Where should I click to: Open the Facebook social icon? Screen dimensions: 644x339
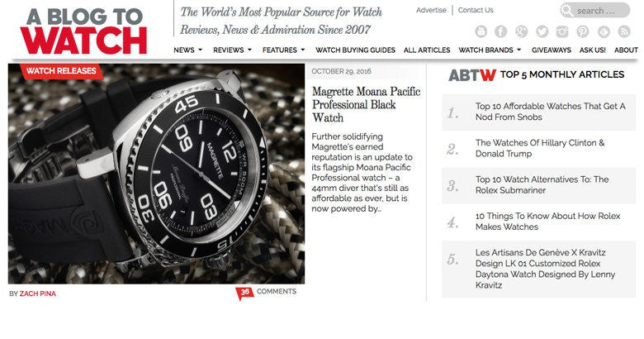pos(500,31)
